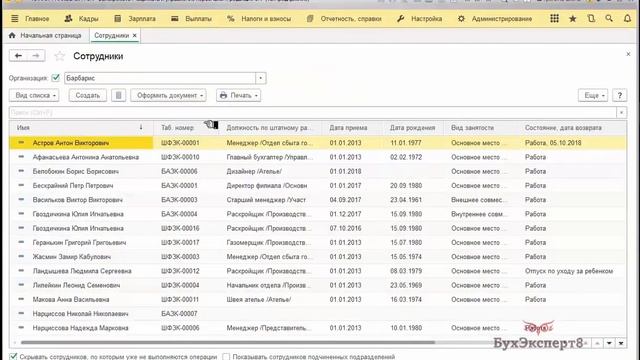Close the Сотрудники form with X

pos(628,54)
